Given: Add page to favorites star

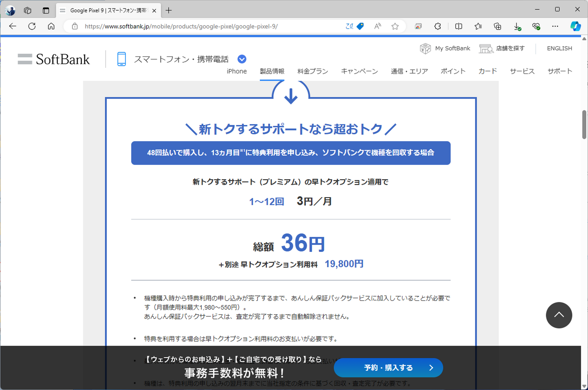Looking at the screenshot, I should tap(395, 26).
